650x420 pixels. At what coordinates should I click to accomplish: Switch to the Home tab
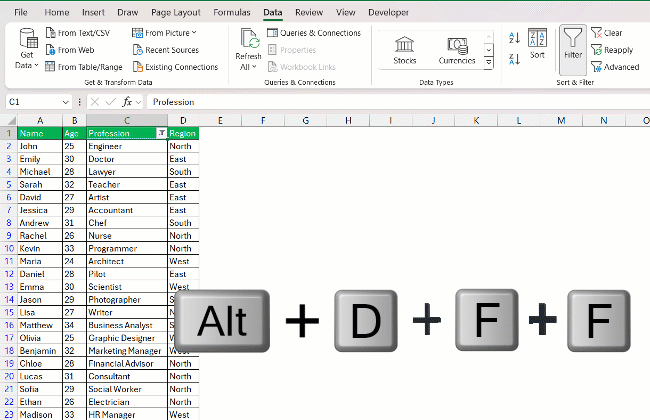(57, 12)
